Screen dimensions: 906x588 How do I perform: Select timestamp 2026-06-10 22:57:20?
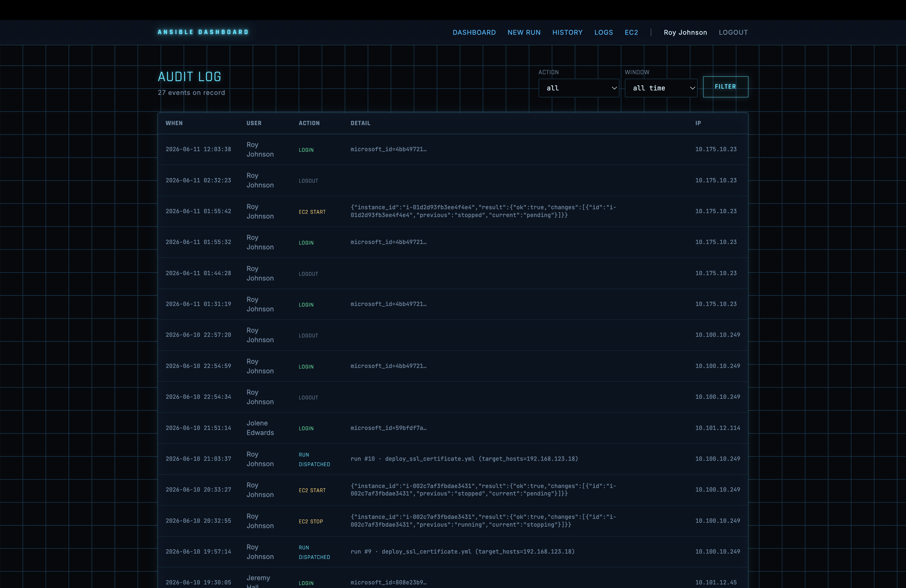(198, 335)
